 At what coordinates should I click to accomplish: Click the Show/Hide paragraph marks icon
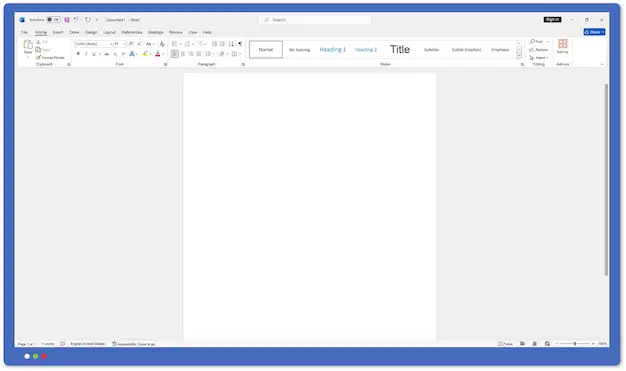(240, 44)
